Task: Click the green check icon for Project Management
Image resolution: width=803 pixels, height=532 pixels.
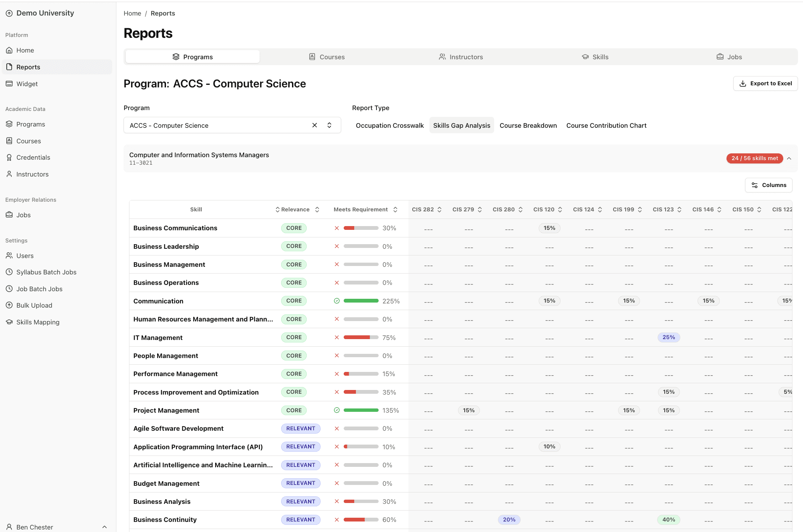Action: (x=337, y=411)
